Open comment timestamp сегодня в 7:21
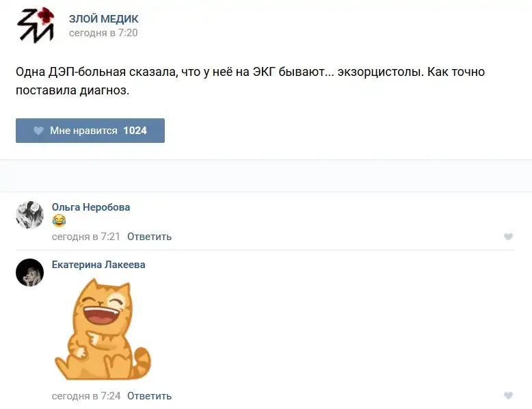Viewport: 532px width, 409px height. [x=86, y=237]
